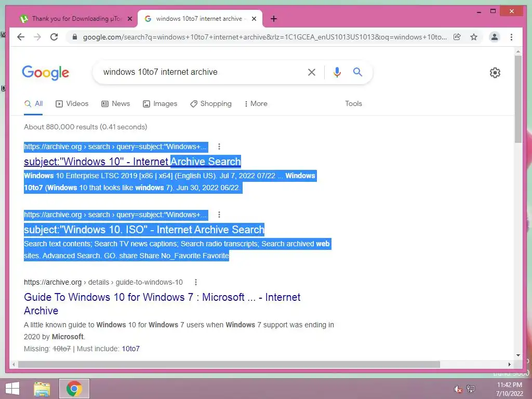Click the 10to7 must include link

[x=130, y=349]
